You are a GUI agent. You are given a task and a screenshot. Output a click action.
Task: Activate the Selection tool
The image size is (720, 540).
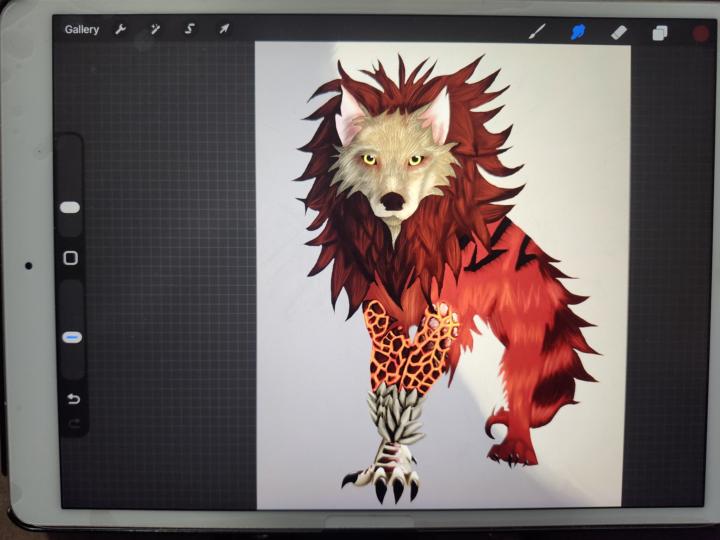pyautogui.click(x=189, y=30)
